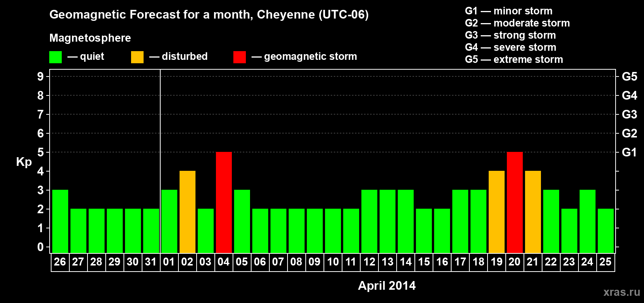Click 'G3 — strong storm' legend text

(x=510, y=35)
